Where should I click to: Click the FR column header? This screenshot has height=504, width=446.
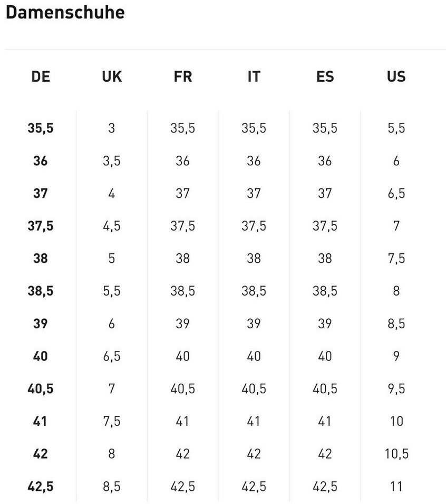(x=182, y=77)
